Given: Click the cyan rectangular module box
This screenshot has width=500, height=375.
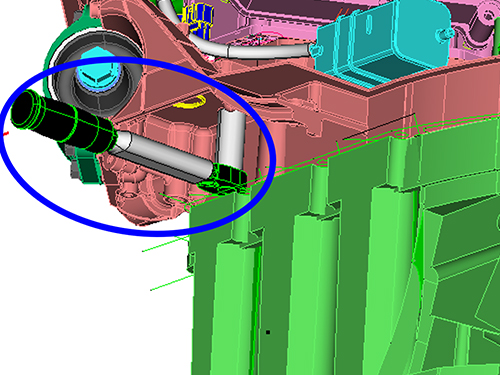Looking at the screenshot, I should tap(383, 42).
